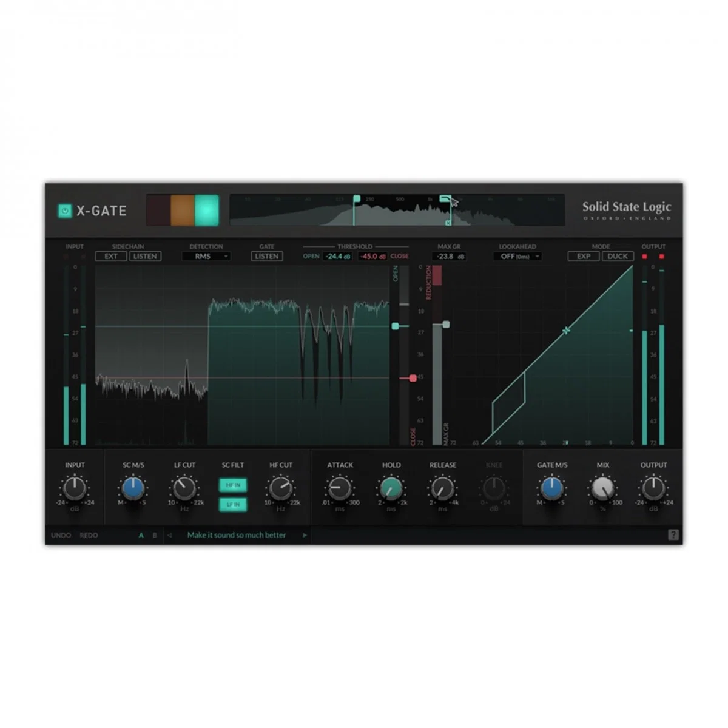The image size is (728, 728).
Task: Click the red gain reduction meter bar
Action: coord(437,275)
